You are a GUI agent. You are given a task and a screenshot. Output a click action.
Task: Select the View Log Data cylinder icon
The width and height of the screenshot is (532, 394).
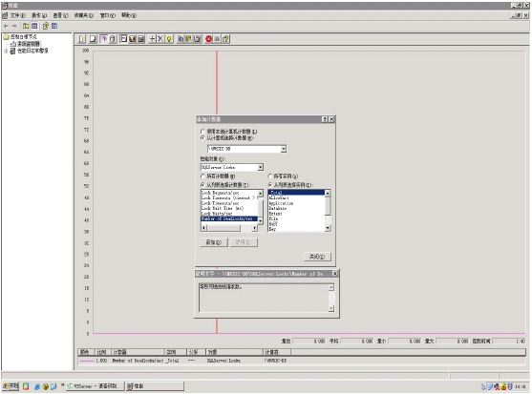click(113, 39)
